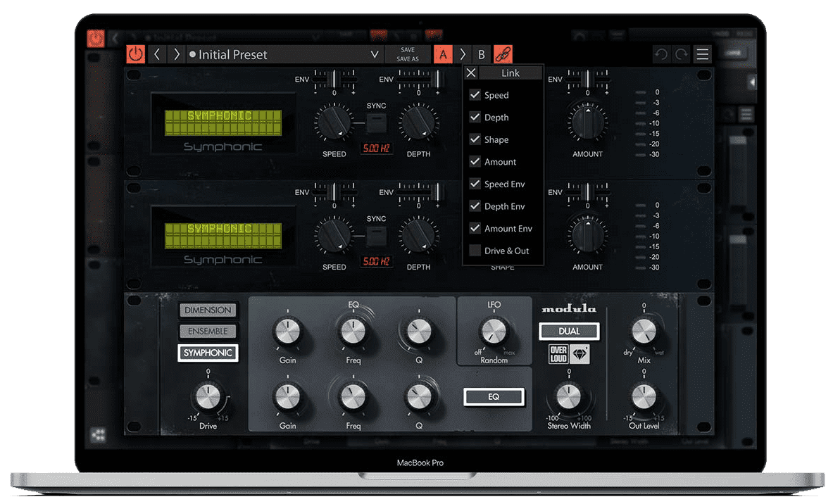Select the DIMENSION mode button
Screen dimensions: 833x504
click(x=208, y=310)
